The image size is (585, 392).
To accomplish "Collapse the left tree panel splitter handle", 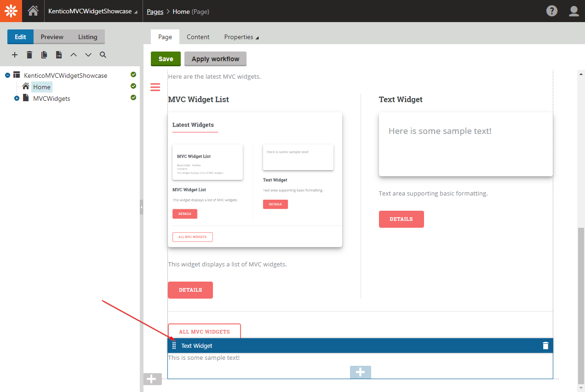I will pos(142,207).
